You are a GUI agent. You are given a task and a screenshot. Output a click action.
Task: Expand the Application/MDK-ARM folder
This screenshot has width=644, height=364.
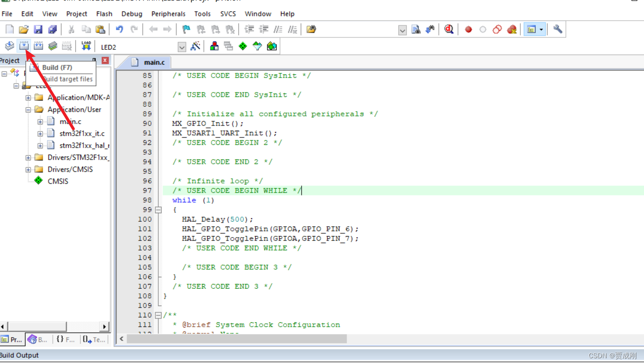click(x=28, y=98)
